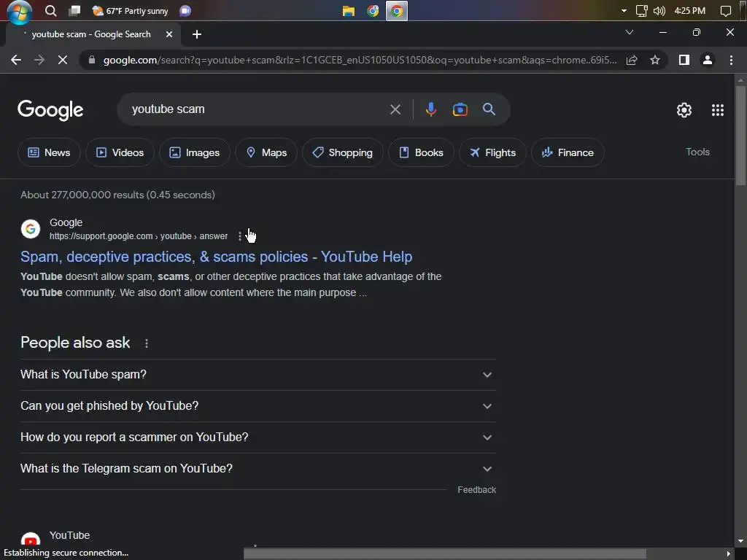Screen dimensions: 747x560
Task: Click the horizontal scrollbar thumb
Action: point(445,554)
